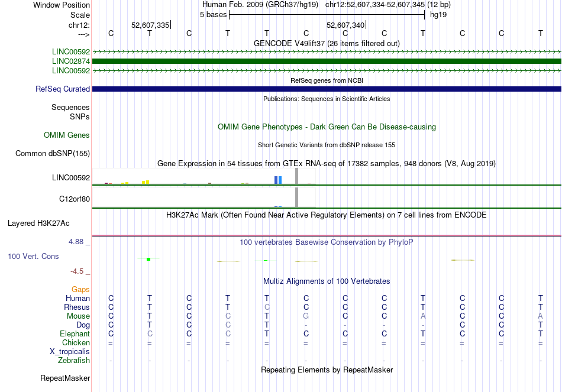Select the Dog species label
562x392 pixels.
click(83, 325)
